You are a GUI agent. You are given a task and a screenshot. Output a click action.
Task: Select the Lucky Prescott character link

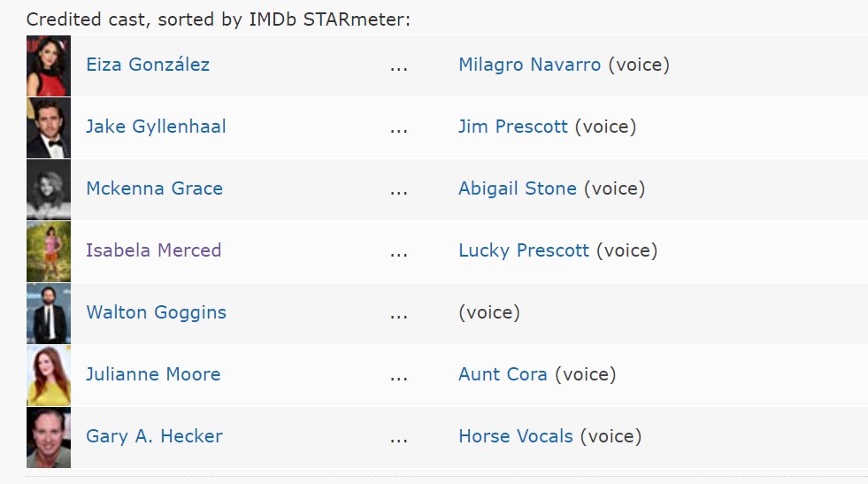523,250
